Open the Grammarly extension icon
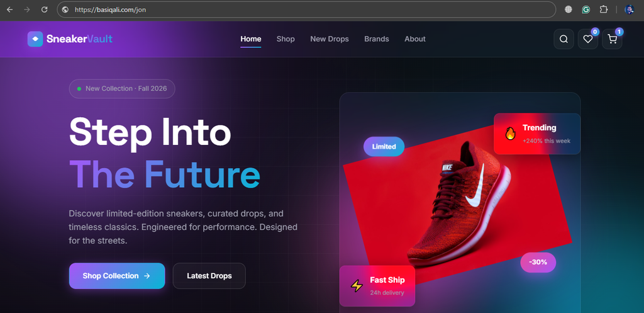 coord(586,9)
